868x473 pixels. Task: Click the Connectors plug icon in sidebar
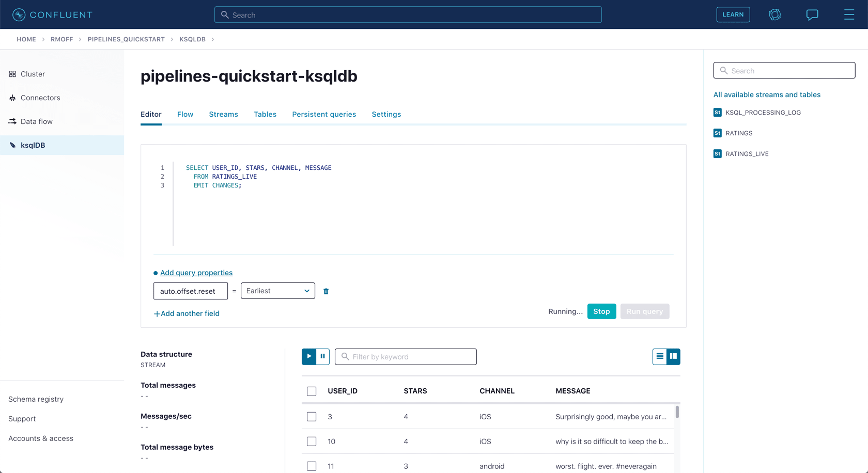12,98
